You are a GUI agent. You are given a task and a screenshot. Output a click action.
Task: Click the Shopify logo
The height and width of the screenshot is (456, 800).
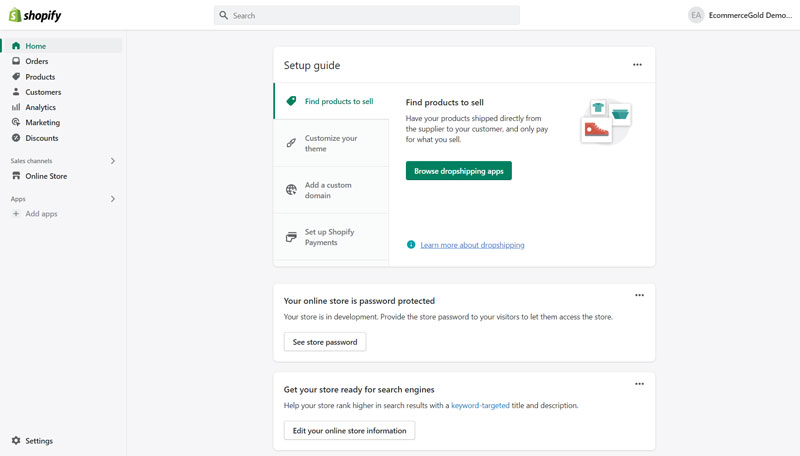click(x=35, y=15)
